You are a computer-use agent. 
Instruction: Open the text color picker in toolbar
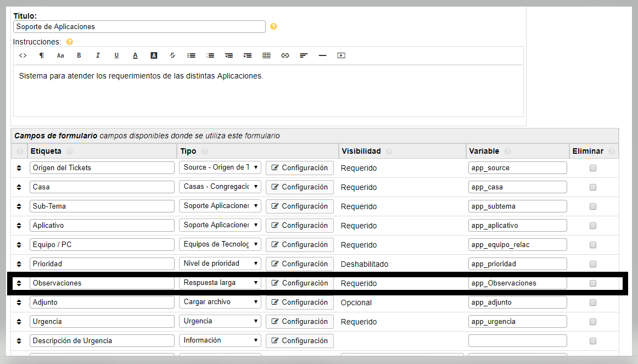click(135, 55)
